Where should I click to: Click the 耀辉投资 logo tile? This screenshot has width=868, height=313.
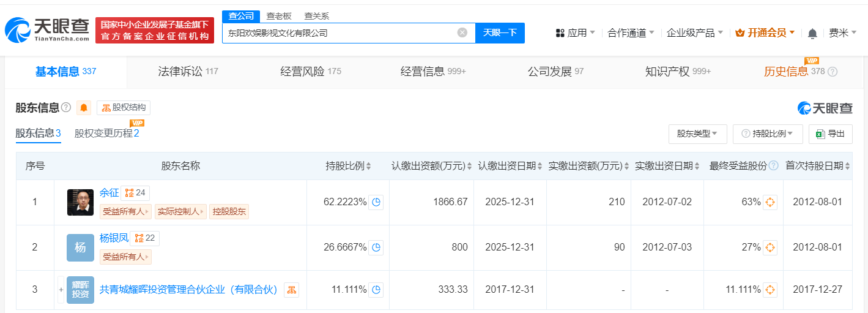click(81, 290)
